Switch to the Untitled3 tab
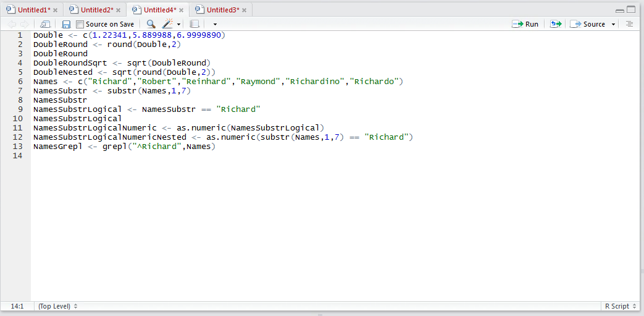The height and width of the screenshot is (316, 644). pos(223,9)
